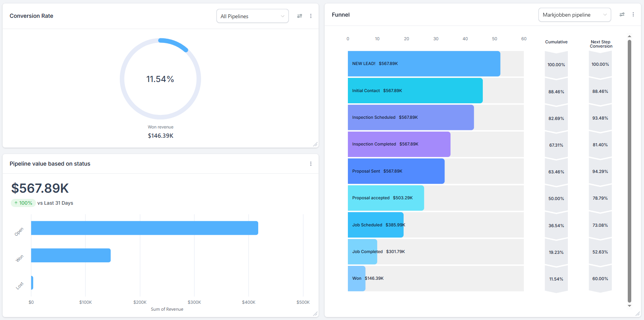Click the Funnel vertical scrollbar thumb
The width and height of the screenshot is (644, 320).
coord(629,170)
